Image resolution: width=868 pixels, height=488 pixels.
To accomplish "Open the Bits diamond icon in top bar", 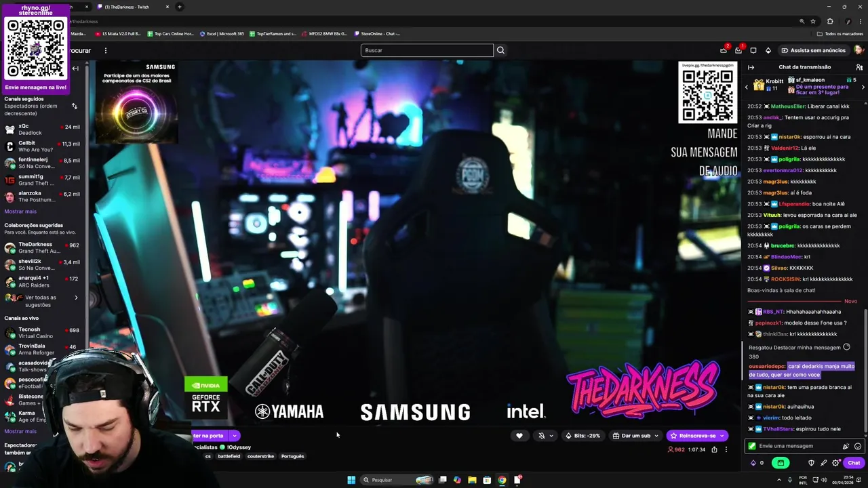I will pyautogui.click(x=768, y=50).
